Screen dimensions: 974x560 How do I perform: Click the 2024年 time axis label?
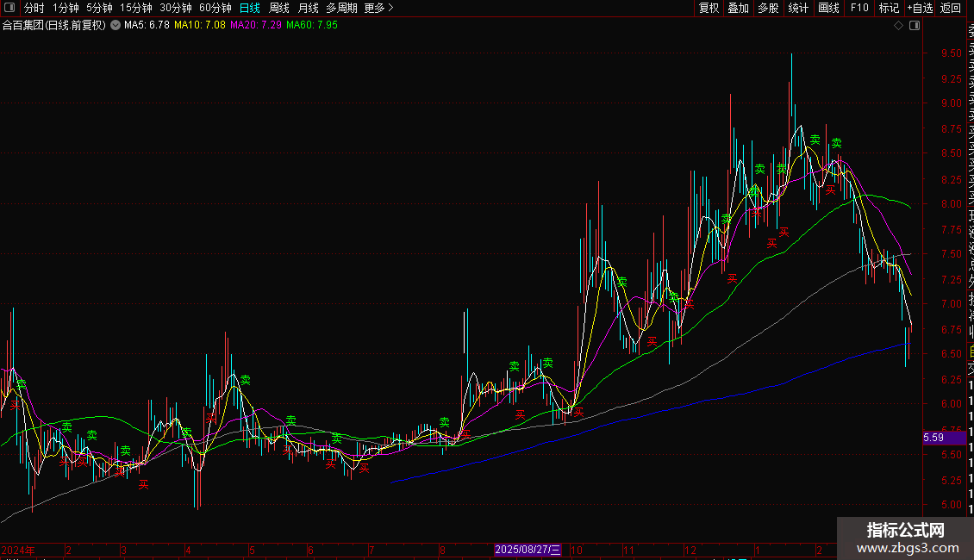(x=18, y=551)
